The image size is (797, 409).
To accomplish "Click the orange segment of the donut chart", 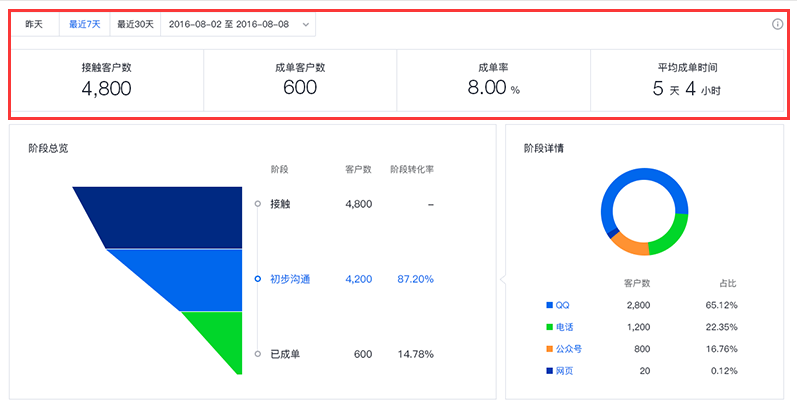I will [631, 246].
